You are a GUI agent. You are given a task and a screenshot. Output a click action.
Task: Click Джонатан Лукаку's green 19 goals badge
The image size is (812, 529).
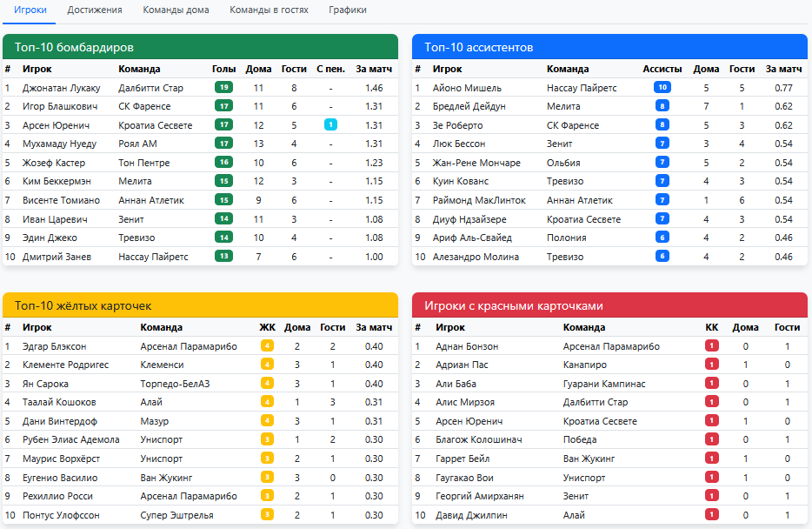[223, 87]
